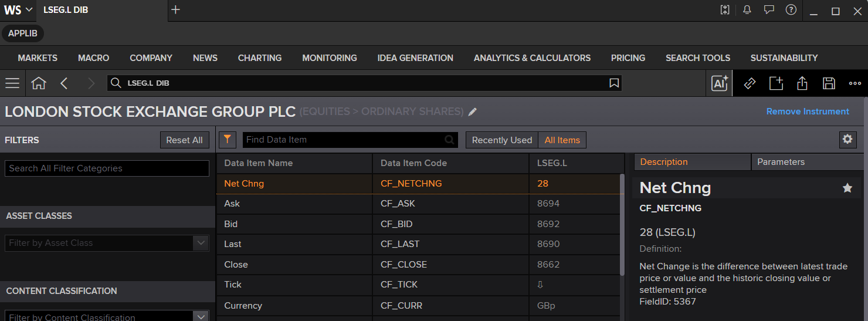
Task: Save using the floppy disk icon
Action: 829,83
